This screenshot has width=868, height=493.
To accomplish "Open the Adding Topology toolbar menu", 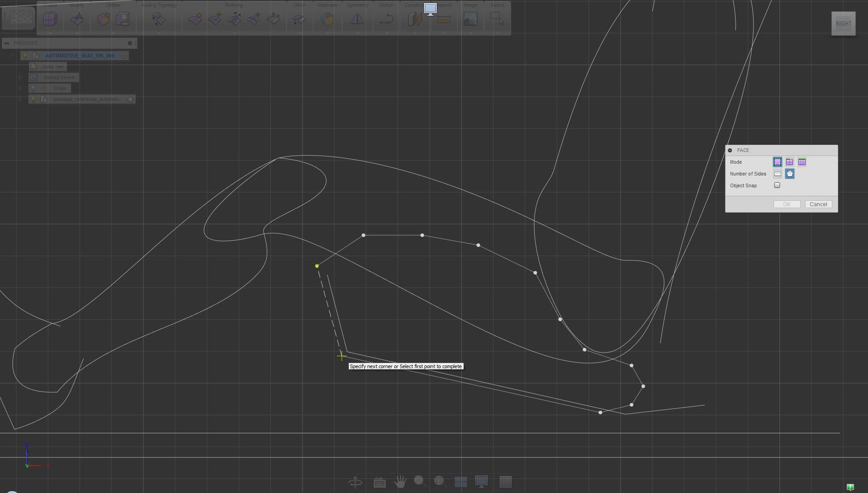I will click(x=159, y=5).
